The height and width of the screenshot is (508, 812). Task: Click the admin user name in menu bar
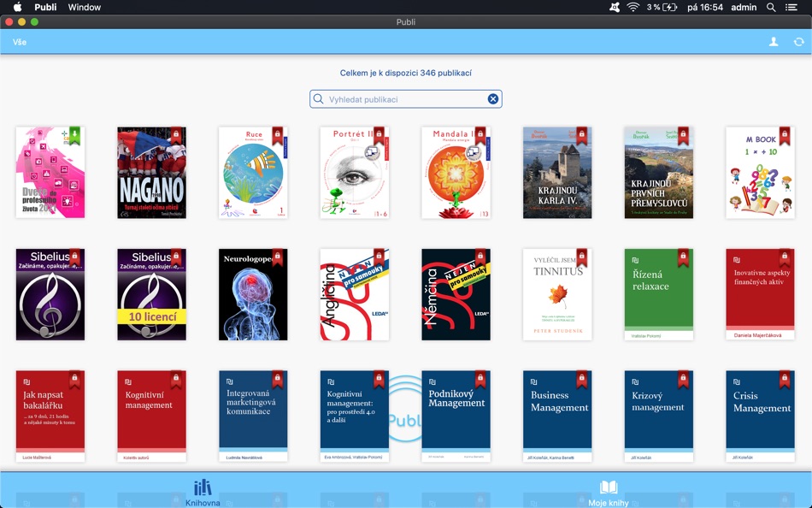(744, 7)
